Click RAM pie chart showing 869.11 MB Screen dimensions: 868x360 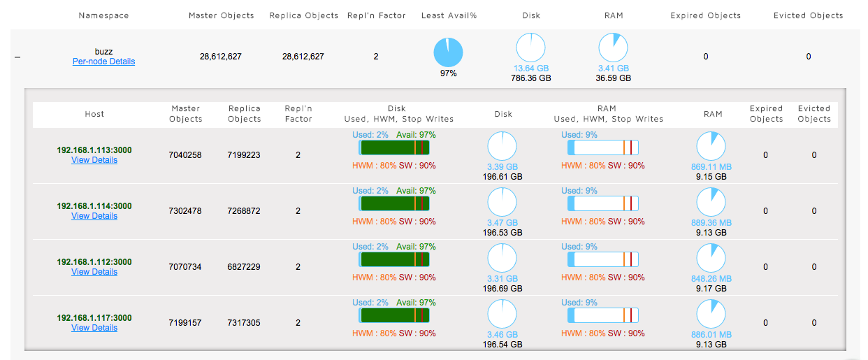pos(711,147)
